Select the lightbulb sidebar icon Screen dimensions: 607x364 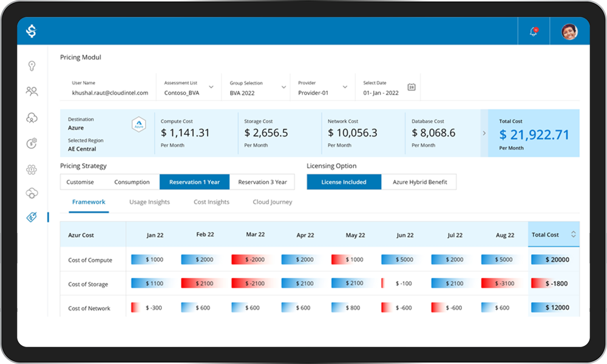pyautogui.click(x=32, y=66)
